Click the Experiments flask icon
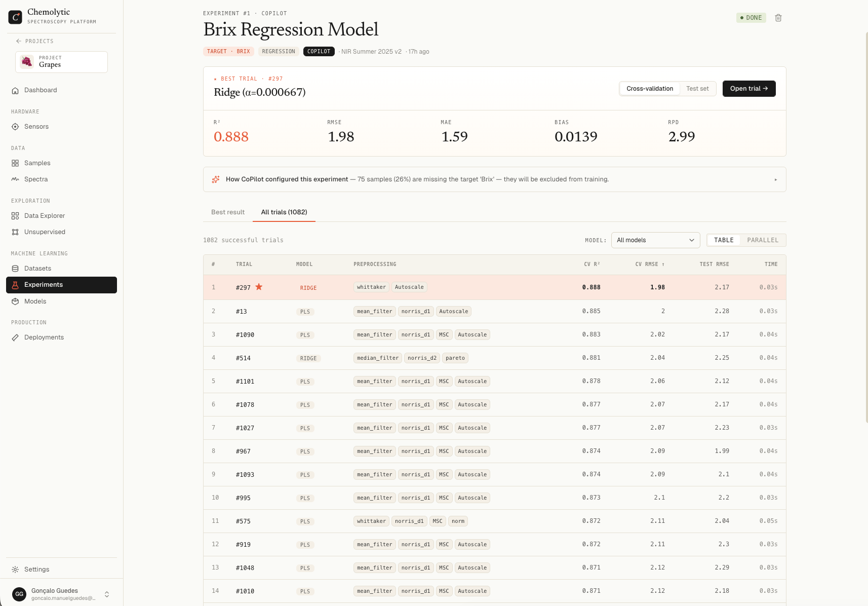 [x=15, y=285]
